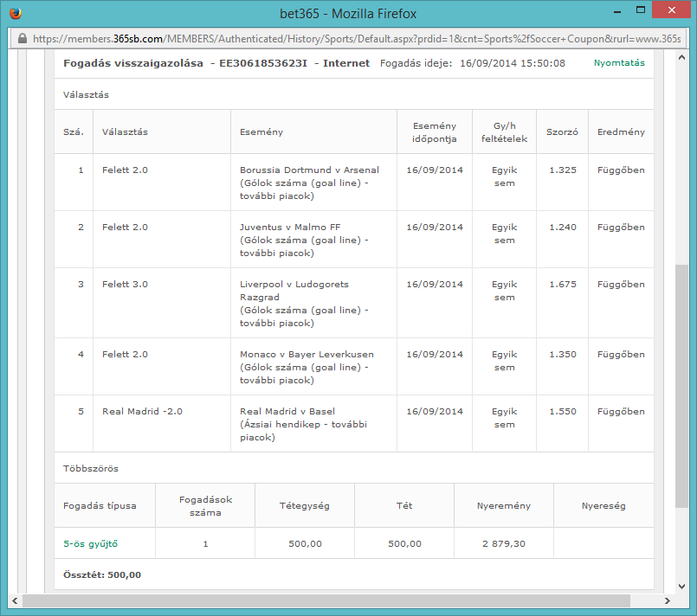
Task: Click the Fogadások száma column header
Action: [205, 506]
